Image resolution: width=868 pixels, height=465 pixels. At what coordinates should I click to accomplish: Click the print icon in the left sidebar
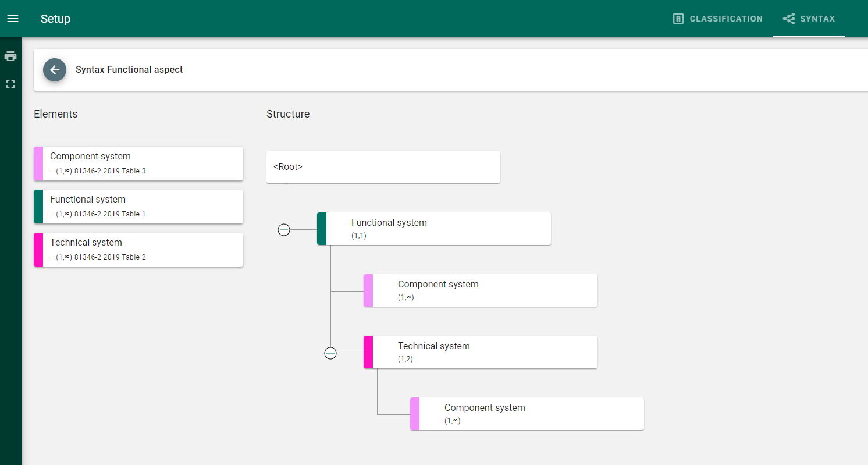pyautogui.click(x=10, y=55)
